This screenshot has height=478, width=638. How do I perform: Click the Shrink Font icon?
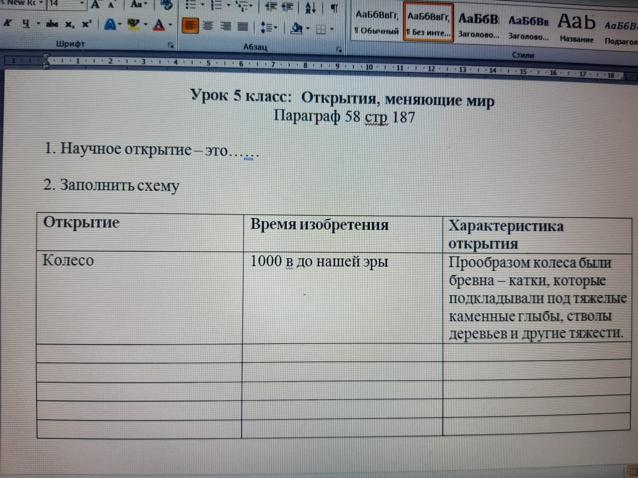click(x=111, y=5)
